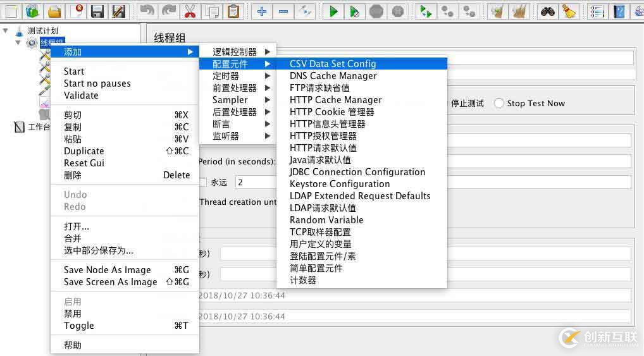The width and height of the screenshot is (644, 356).
Task: Open the 断言 submenu
Action: tap(238, 124)
